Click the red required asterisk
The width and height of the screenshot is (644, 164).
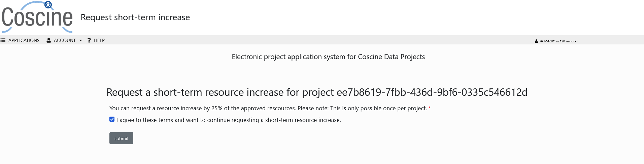(430, 108)
